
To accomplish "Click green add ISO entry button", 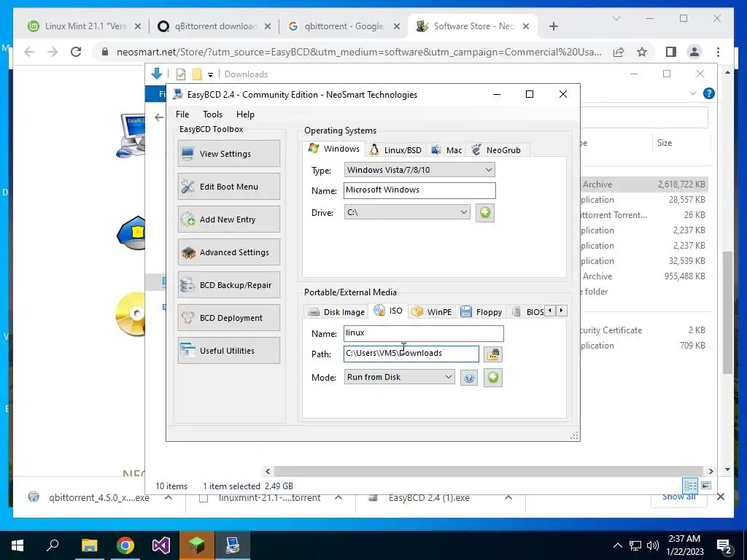I will tap(493, 378).
